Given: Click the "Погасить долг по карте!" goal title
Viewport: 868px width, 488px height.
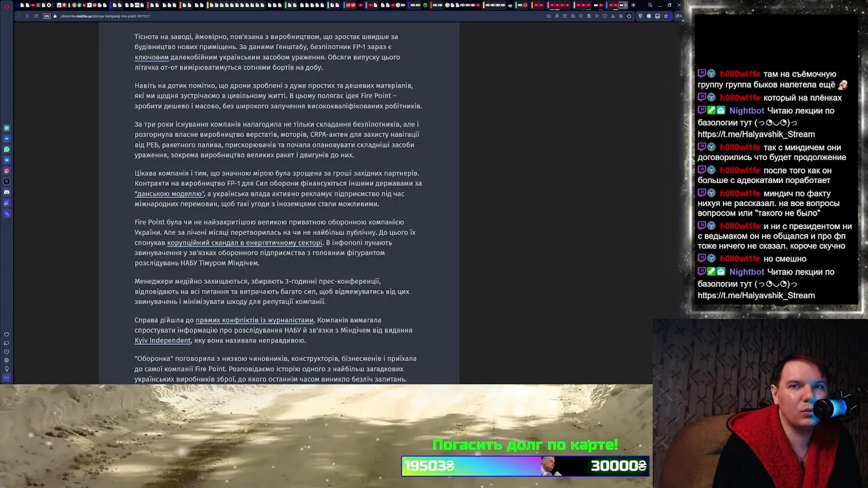Looking at the screenshot, I should tap(526, 445).
